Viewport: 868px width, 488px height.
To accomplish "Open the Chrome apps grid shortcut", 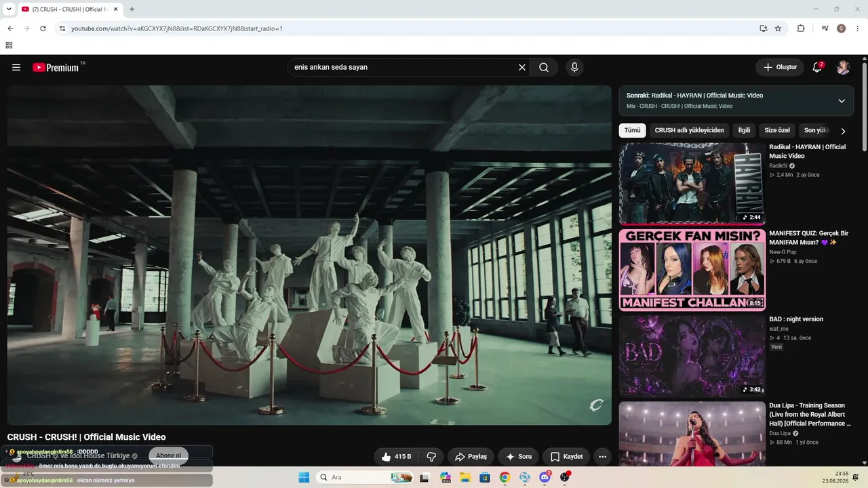I will pos(9,45).
